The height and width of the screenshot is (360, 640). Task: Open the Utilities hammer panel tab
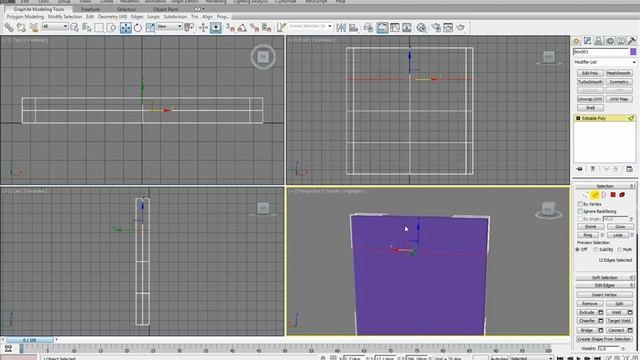coord(632,40)
